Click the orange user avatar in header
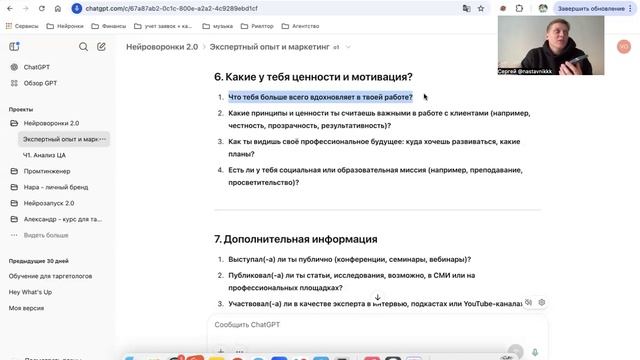The width and height of the screenshot is (640, 360). pos(624,47)
